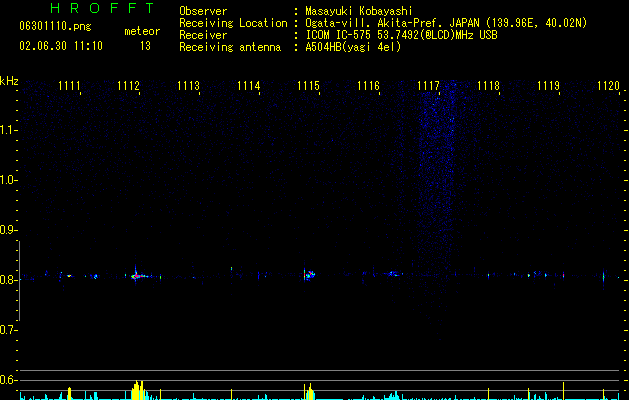Click the 'Observer' field label
629x400 pixels.
point(203,11)
